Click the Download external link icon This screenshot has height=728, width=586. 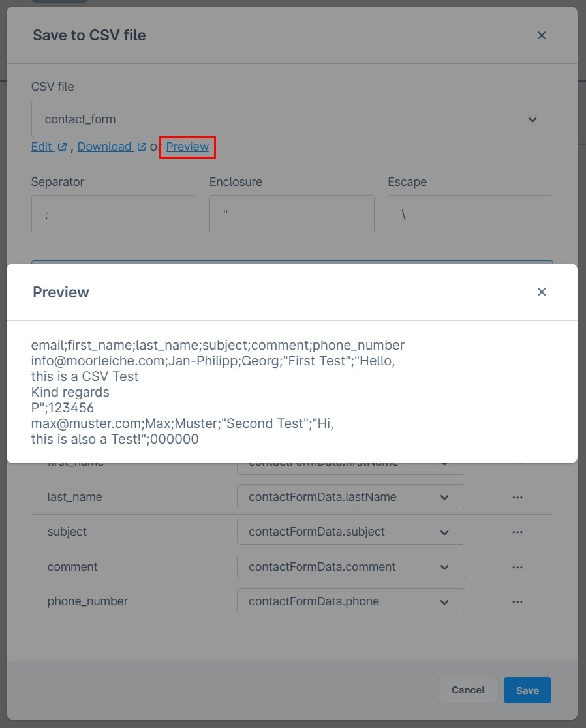(142, 147)
